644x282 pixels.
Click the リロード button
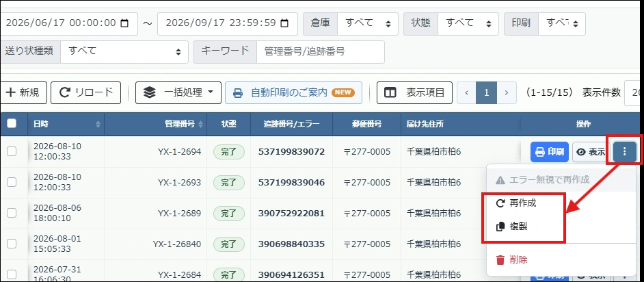click(x=86, y=92)
